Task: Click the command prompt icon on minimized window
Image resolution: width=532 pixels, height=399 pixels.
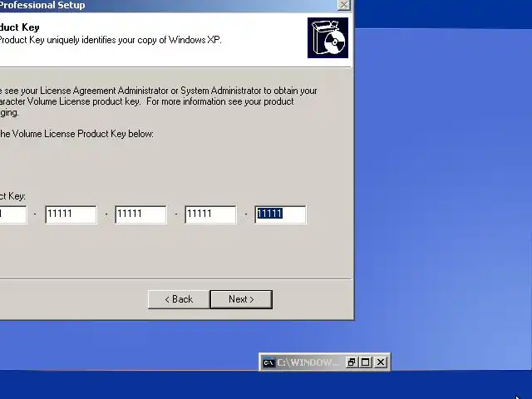Action: pos(268,362)
